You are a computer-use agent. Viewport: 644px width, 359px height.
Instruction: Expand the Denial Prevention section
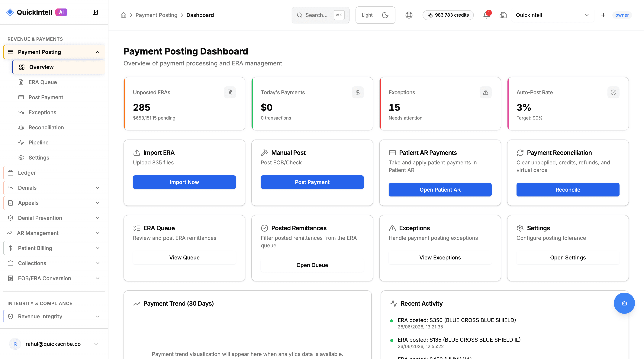click(x=98, y=218)
